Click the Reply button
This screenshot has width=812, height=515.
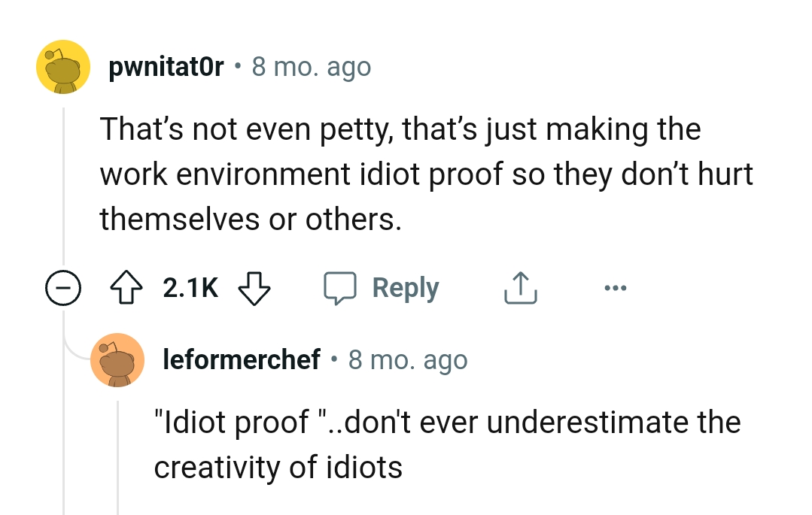click(406, 287)
